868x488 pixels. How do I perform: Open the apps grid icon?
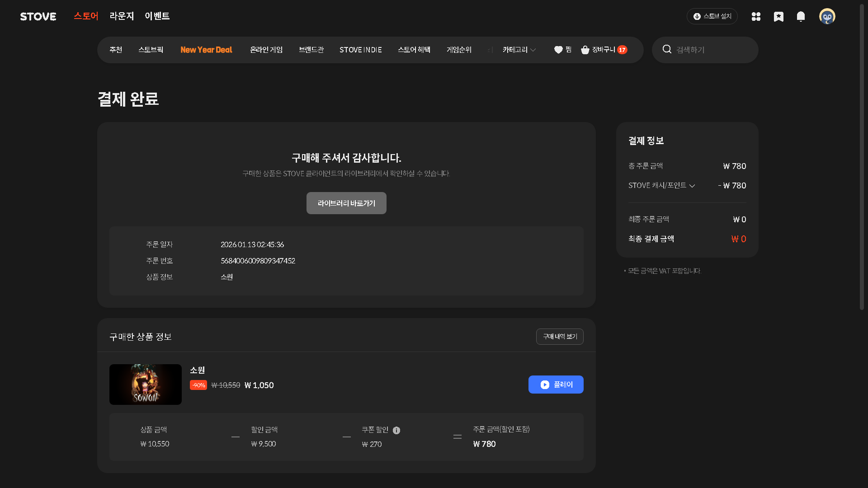(756, 17)
